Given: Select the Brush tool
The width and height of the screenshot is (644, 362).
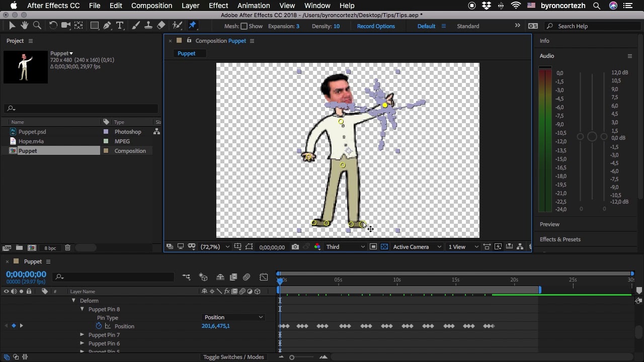Looking at the screenshot, I should (x=136, y=26).
